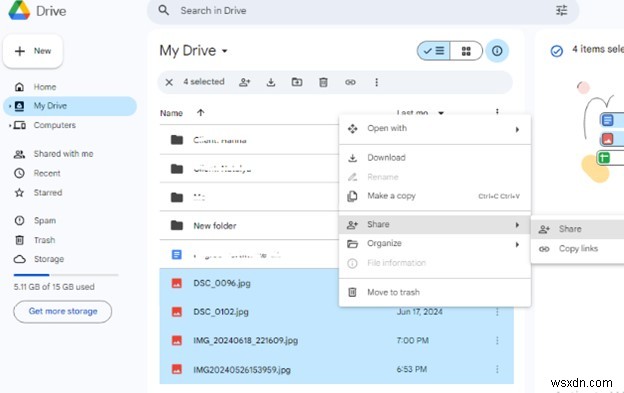624x393 pixels.
Task: Open column options above file list
Action: point(497,112)
